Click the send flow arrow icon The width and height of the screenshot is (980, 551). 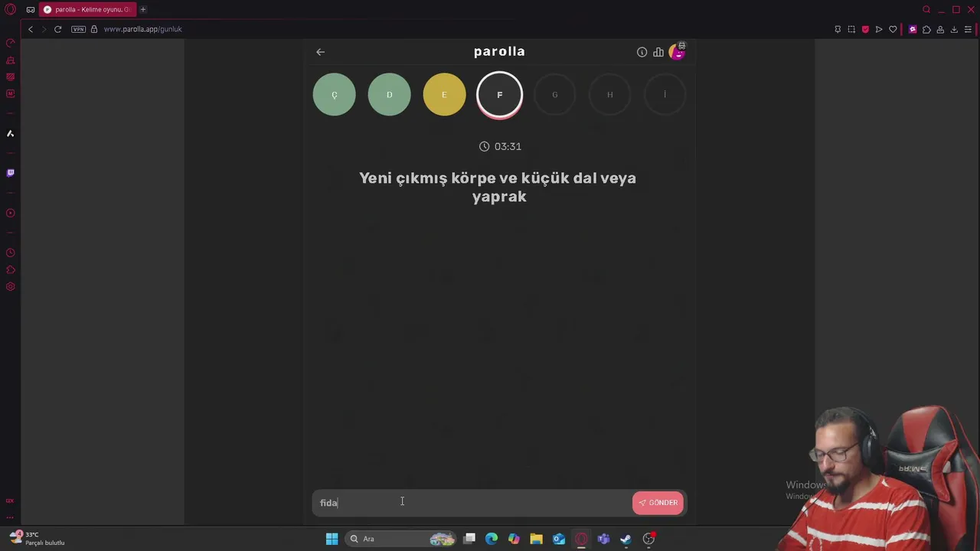coord(879,29)
